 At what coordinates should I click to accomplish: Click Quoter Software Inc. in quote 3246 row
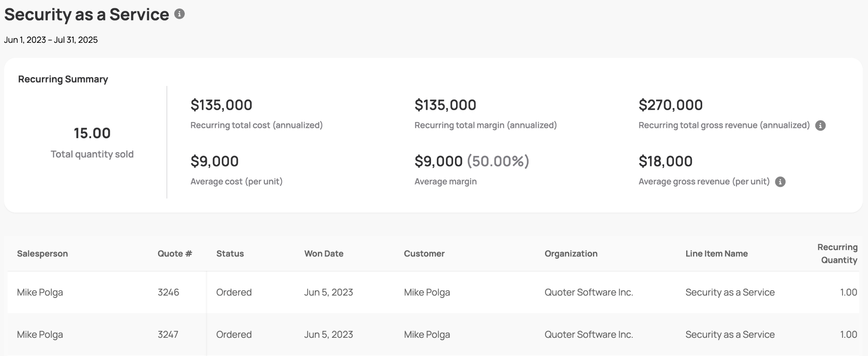(x=589, y=292)
